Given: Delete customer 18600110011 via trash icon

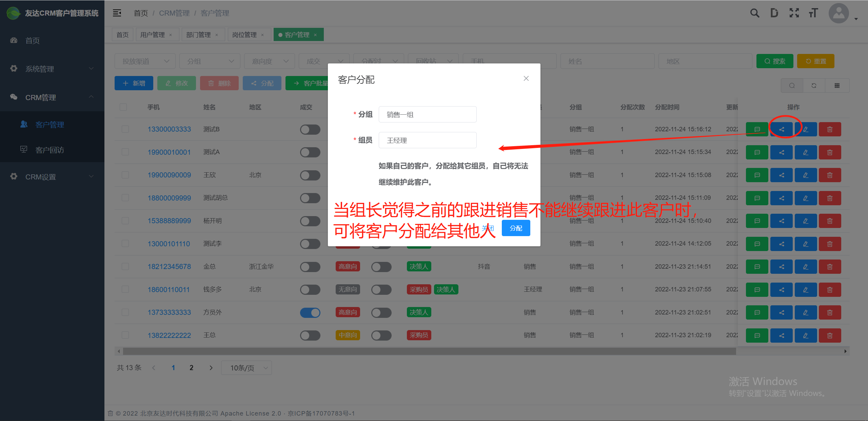Looking at the screenshot, I should click(830, 290).
